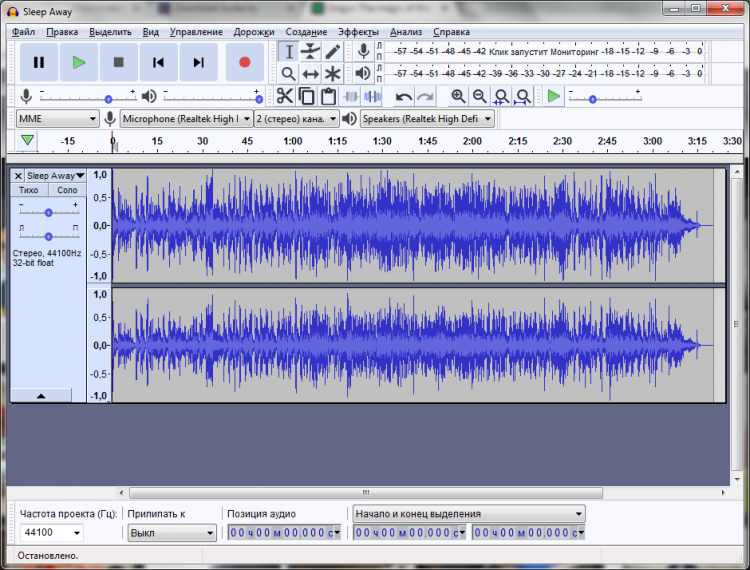Screen dimensions: 750x570
Task: Select the Draw pencil tool
Action: 333,51
